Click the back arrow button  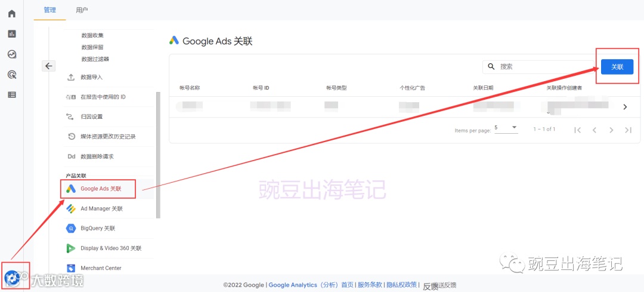point(48,66)
